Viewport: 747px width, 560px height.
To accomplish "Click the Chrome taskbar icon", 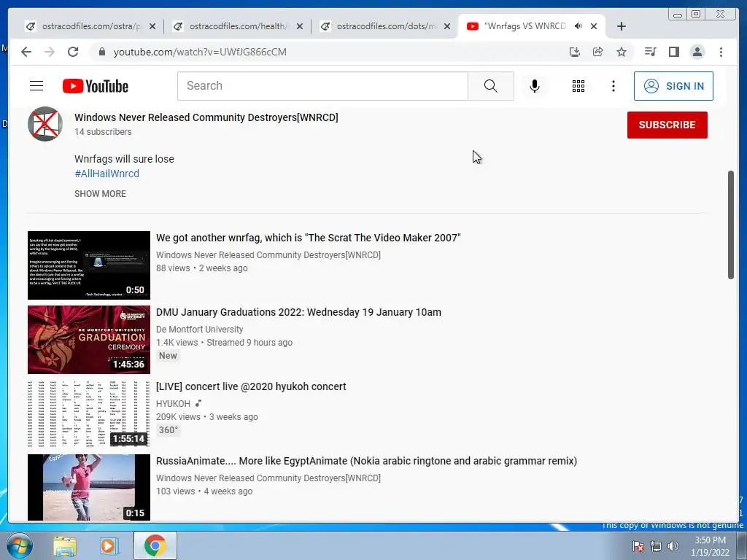I will 155,545.
